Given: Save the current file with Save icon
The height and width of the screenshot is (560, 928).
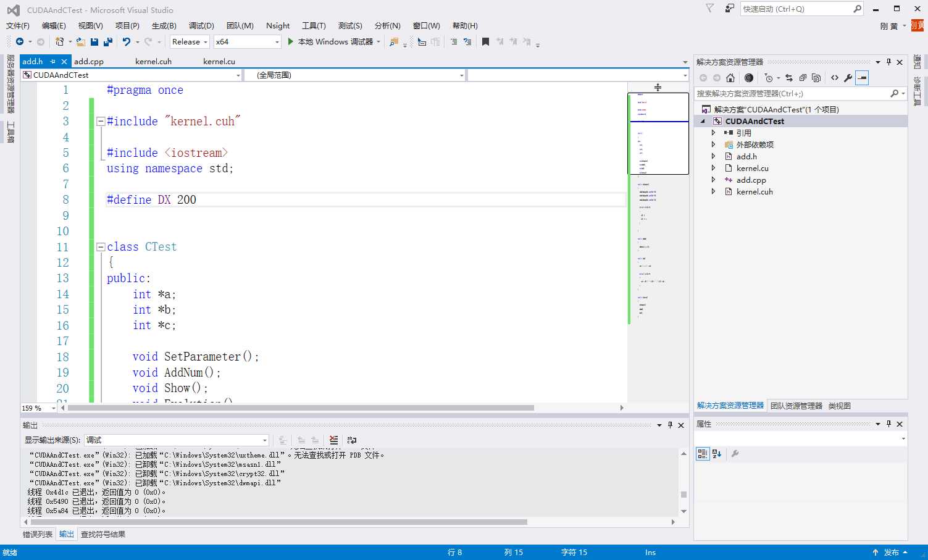Looking at the screenshot, I should coord(94,41).
